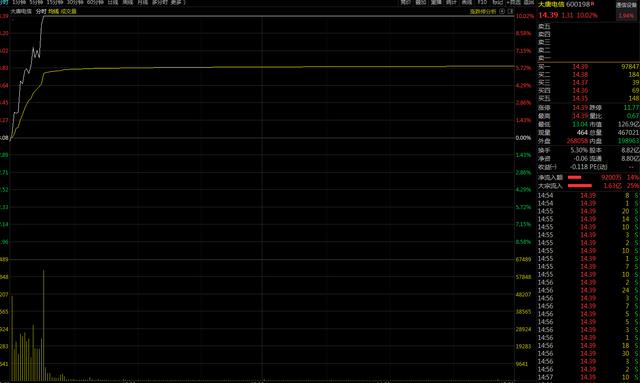Click the 标记 mark toolbar button
Viewport: 640px width, 383px height.
coord(498,2)
